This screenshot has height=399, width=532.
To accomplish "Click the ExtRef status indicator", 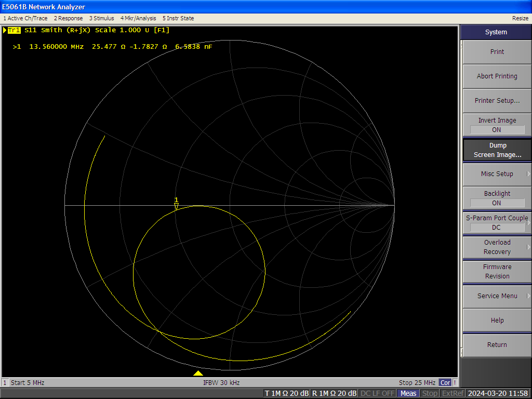I will (451, 393).
